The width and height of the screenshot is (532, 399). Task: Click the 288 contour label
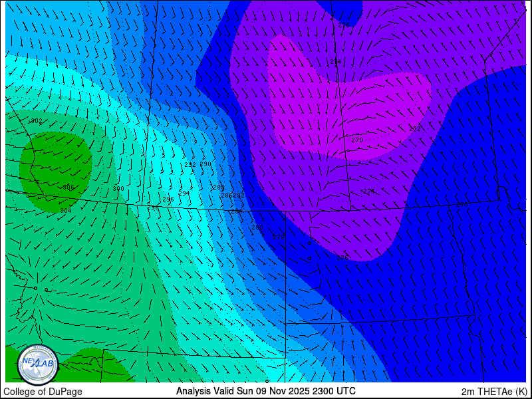point(219,188)
